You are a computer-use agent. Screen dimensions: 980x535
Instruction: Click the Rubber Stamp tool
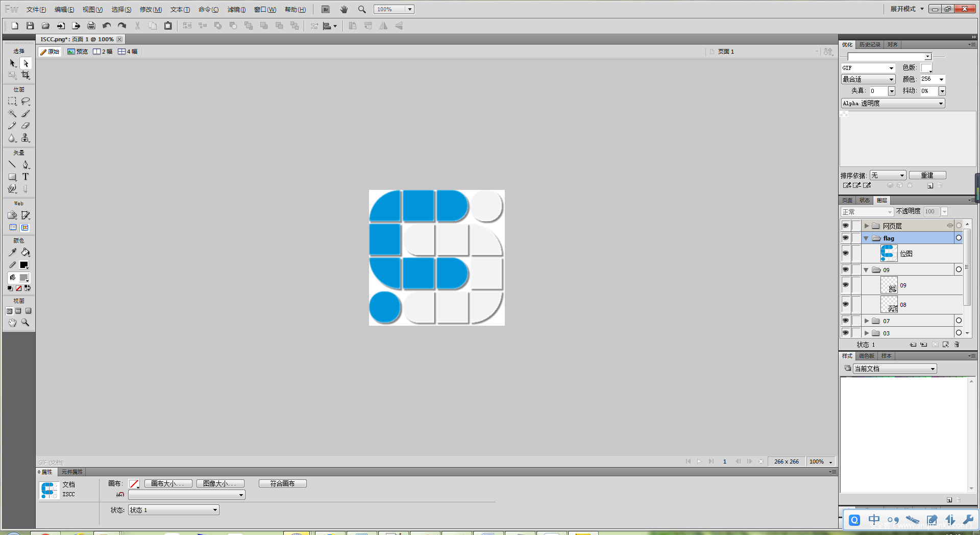click(26, 138)
